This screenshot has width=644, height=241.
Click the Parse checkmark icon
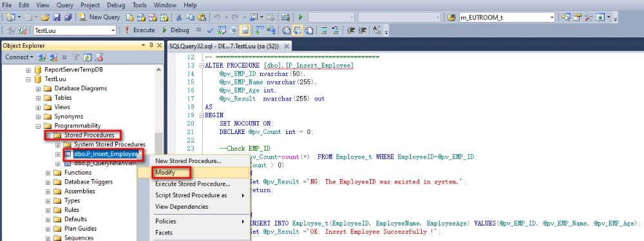tap(210, 30)
